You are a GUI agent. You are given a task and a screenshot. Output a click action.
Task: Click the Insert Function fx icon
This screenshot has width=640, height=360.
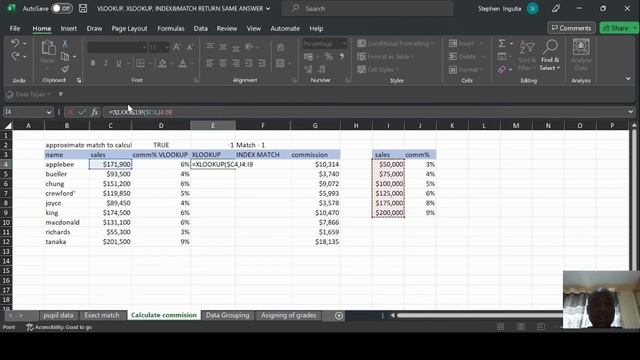tap(95, 112)
